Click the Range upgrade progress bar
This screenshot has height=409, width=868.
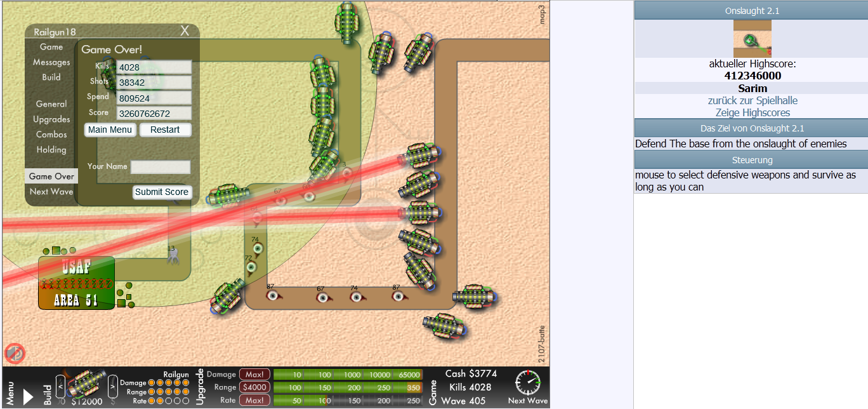pyautogui.click(x=347, y=387)
